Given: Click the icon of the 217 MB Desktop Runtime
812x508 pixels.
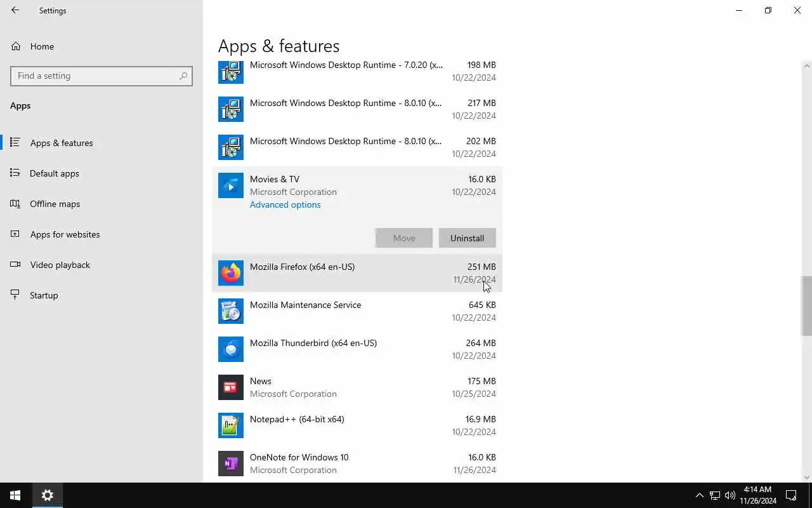Looking at the screenshot, I should (x=231, y=109).
